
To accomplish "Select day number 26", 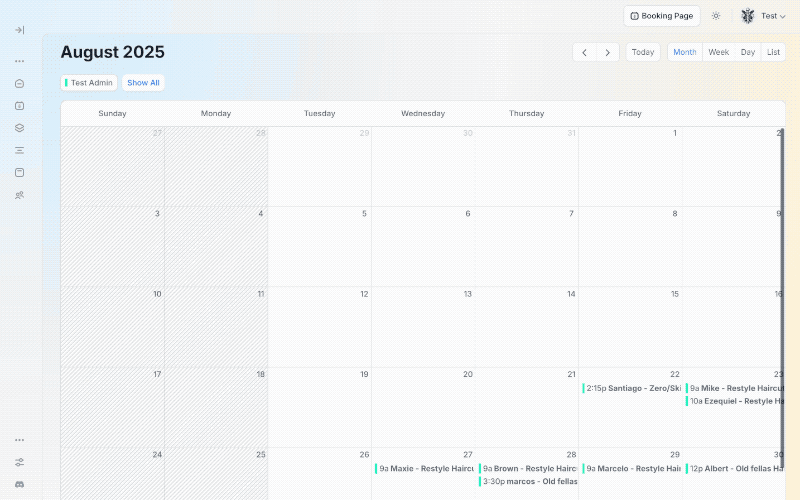I will click(364, 455).
